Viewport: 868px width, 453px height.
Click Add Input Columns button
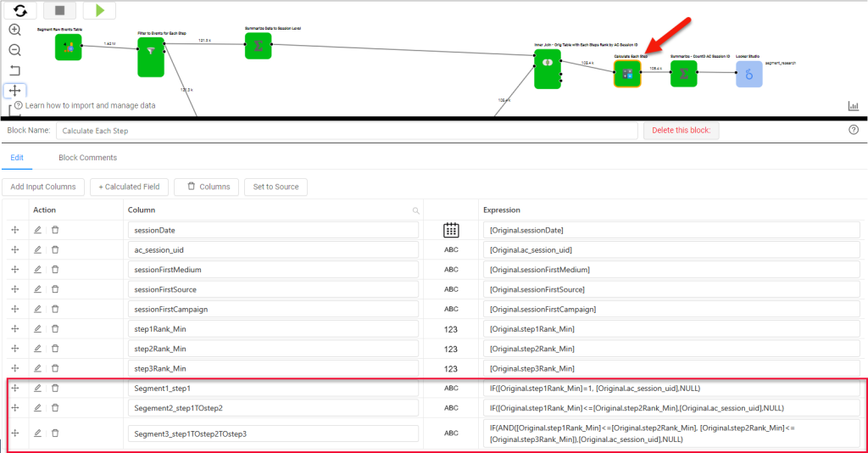(43, 187)
